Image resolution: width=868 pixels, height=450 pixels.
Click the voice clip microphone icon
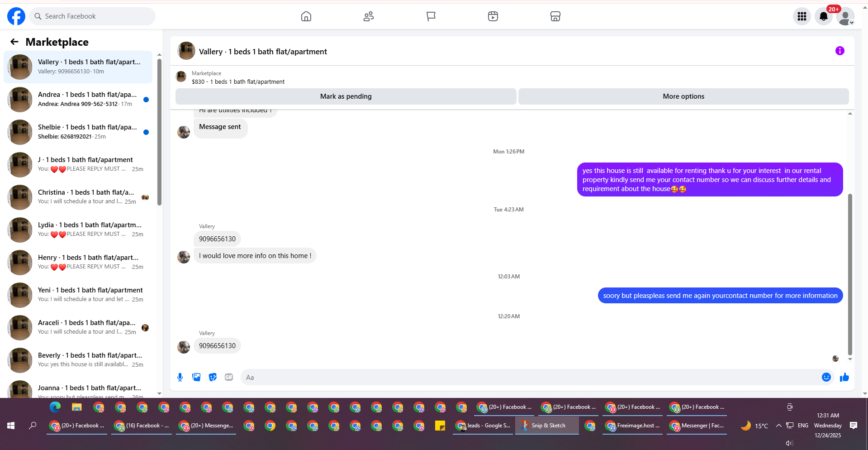[x=180, y=377]
